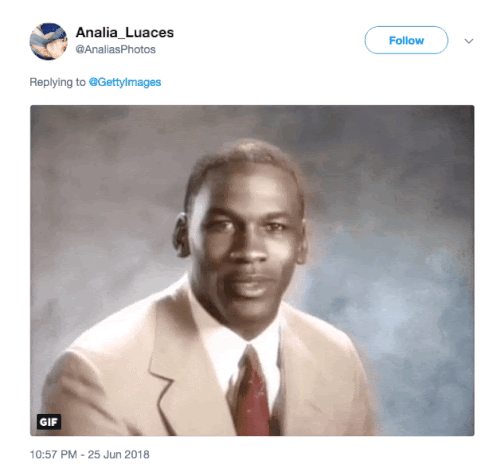Click the word "Follow" inside the button
This screenshot has height=468, width=500.
406,41
